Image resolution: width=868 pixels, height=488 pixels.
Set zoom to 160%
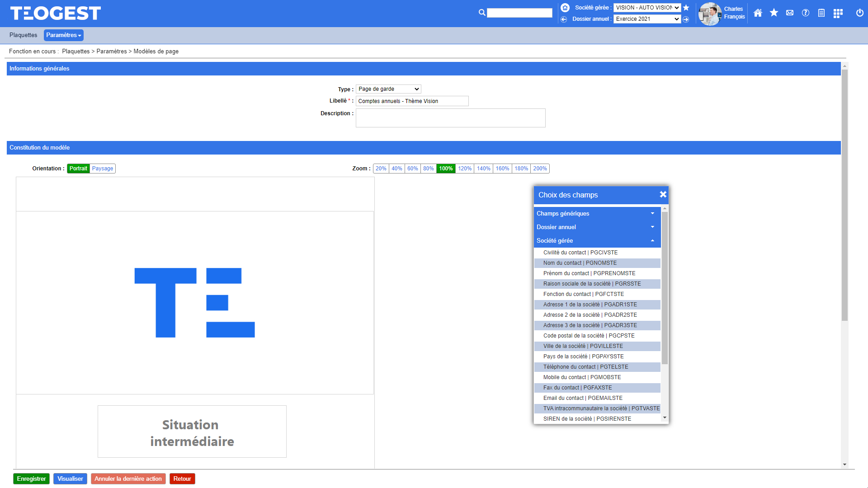pos(502,169)
